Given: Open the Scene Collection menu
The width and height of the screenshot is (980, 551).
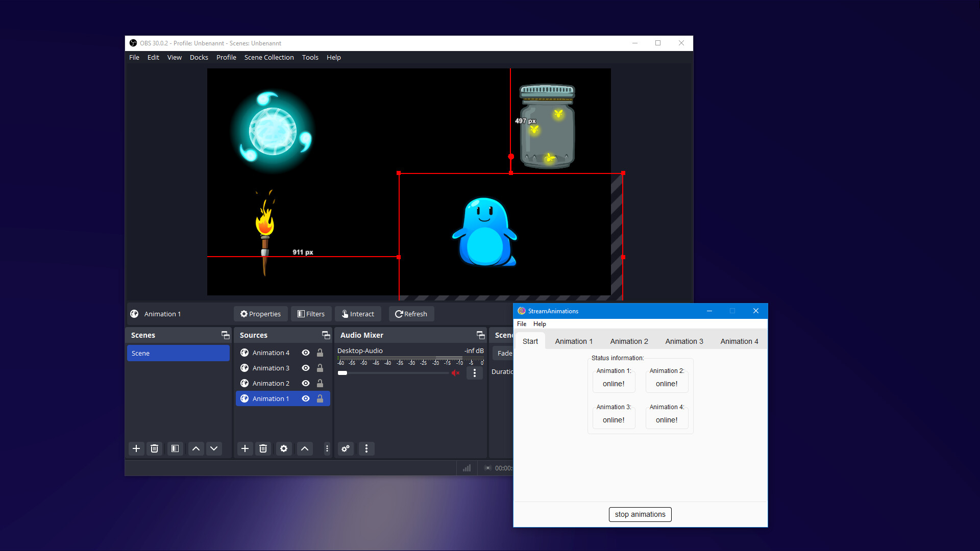Looking at the screenshot, I should click(269, 57).
